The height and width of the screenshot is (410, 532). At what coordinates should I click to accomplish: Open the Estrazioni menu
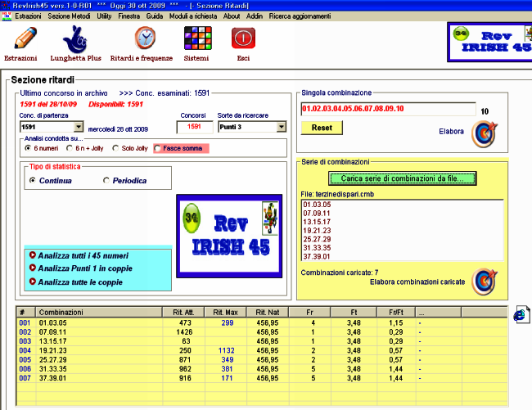click(28, 16)
